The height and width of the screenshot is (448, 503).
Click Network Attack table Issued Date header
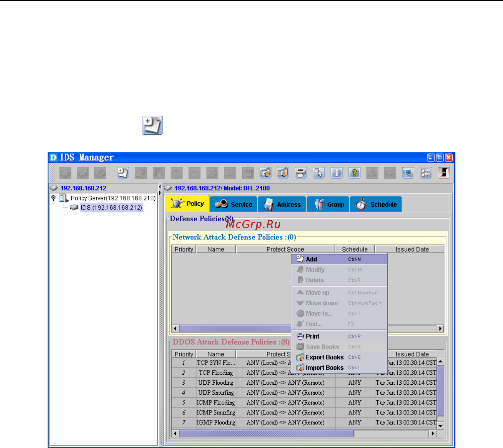(410, 249)
